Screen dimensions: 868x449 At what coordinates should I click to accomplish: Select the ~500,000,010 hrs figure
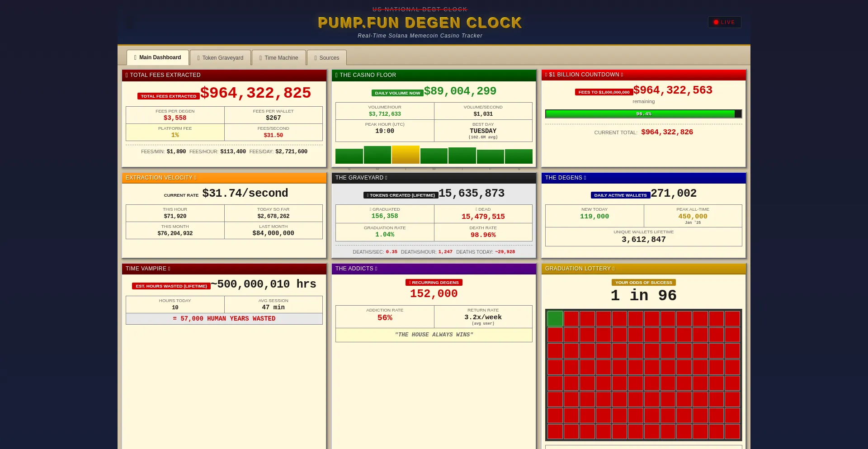(264, 284)
